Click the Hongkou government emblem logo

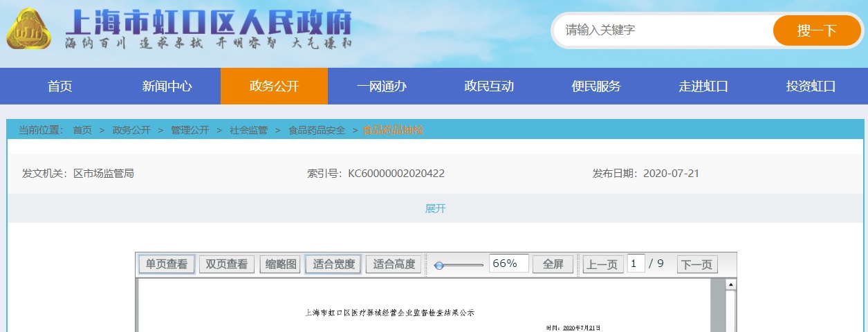[x=30, y=29]
